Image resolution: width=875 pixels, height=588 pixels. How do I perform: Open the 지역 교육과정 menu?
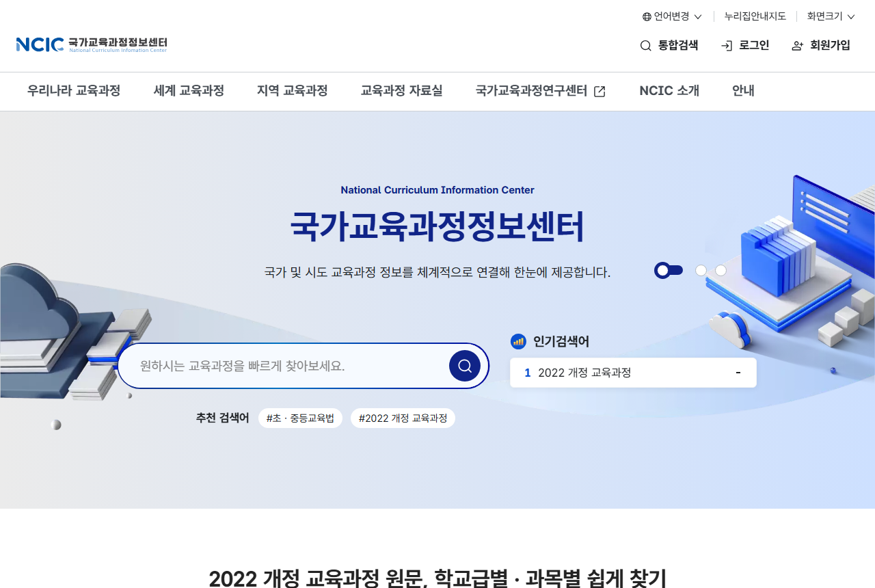(293, 91)
